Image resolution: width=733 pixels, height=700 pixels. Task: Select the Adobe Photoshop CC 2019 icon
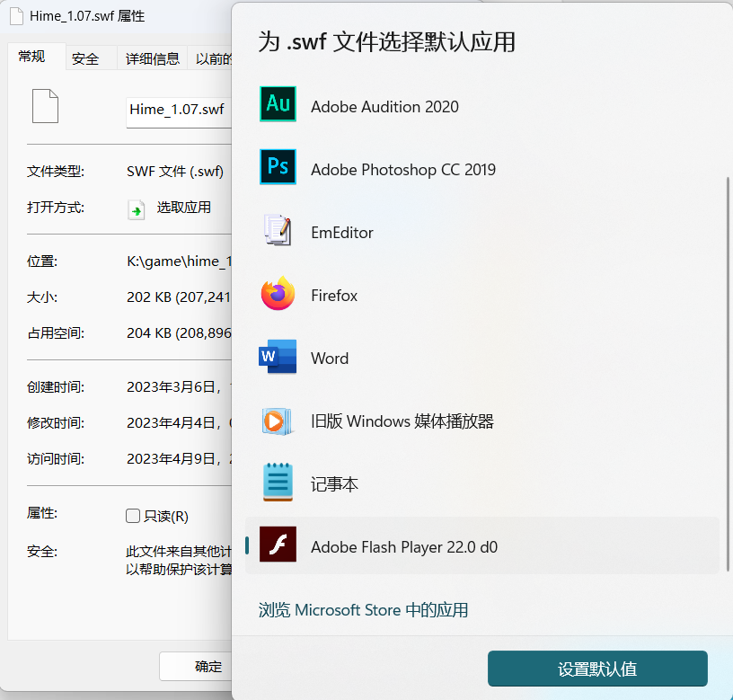click(278, 167)
